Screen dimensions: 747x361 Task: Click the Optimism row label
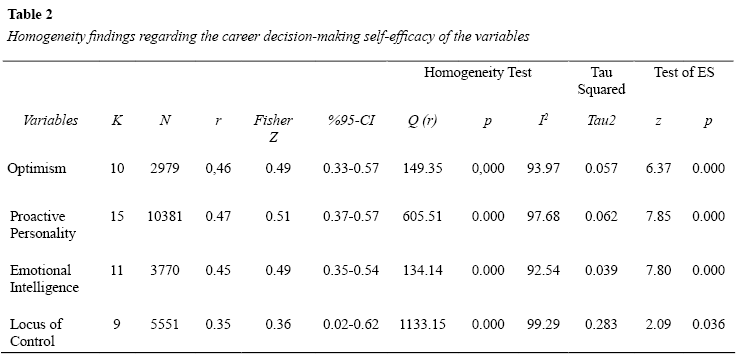click(x=36, y=168)
